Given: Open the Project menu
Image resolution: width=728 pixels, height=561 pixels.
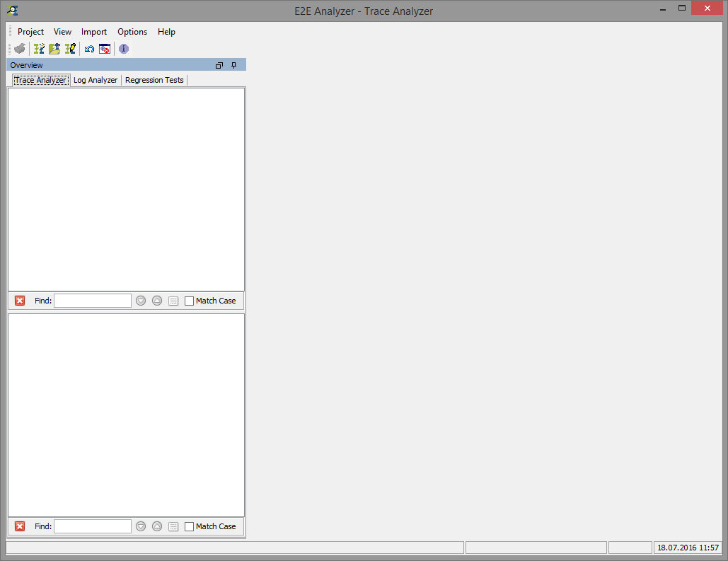Looking at the screenshot, I should [x=30, y=32].
